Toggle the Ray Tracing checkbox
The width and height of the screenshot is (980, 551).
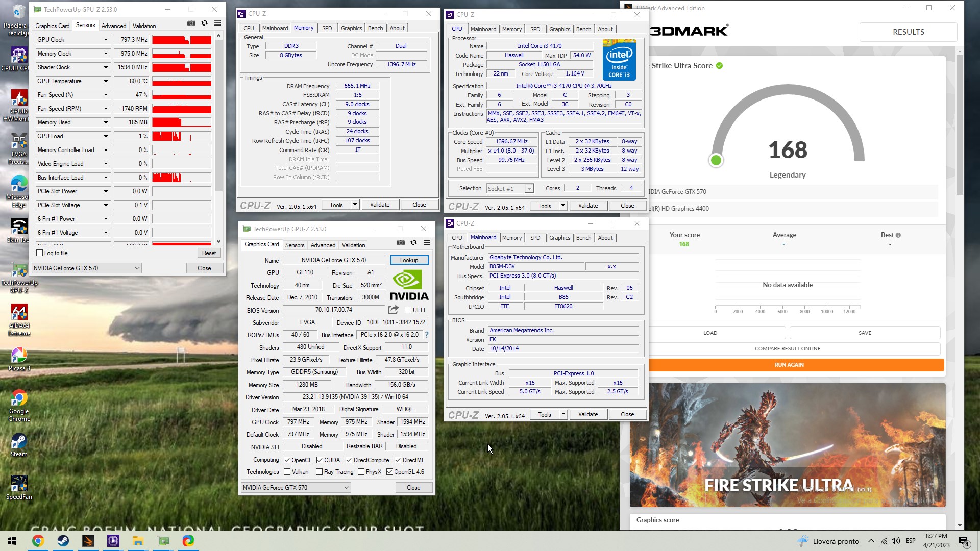pyautogui.click(x=319, y=472)
